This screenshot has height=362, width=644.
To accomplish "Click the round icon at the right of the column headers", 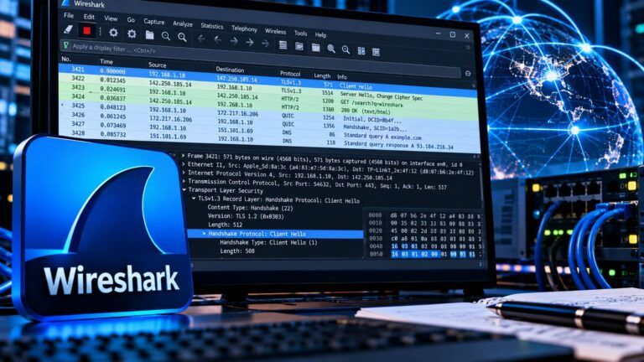I will coord(468,74).
